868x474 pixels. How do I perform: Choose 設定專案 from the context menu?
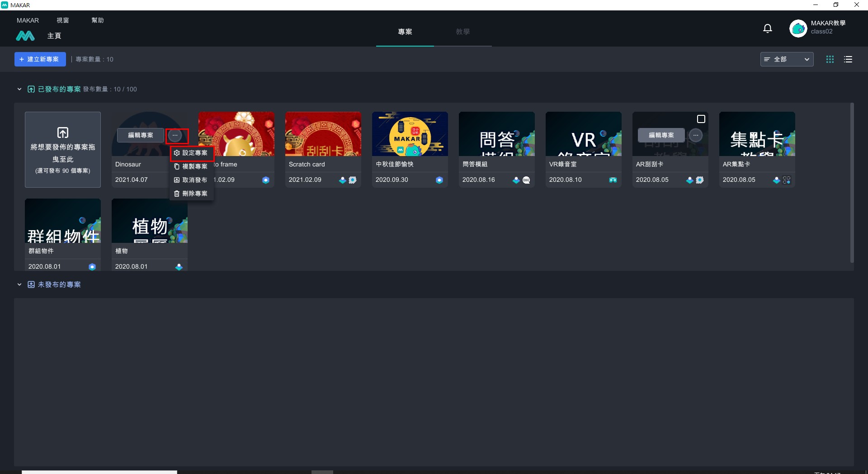click(192, 153)
